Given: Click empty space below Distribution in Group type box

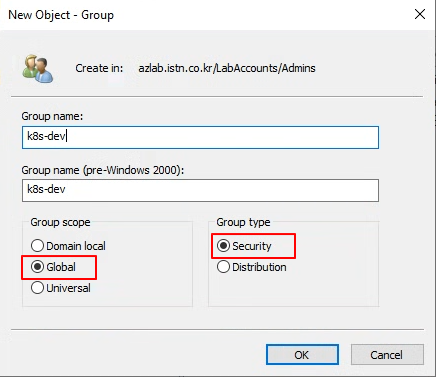Looking at the screenshot, I should [x=293, y=290].
